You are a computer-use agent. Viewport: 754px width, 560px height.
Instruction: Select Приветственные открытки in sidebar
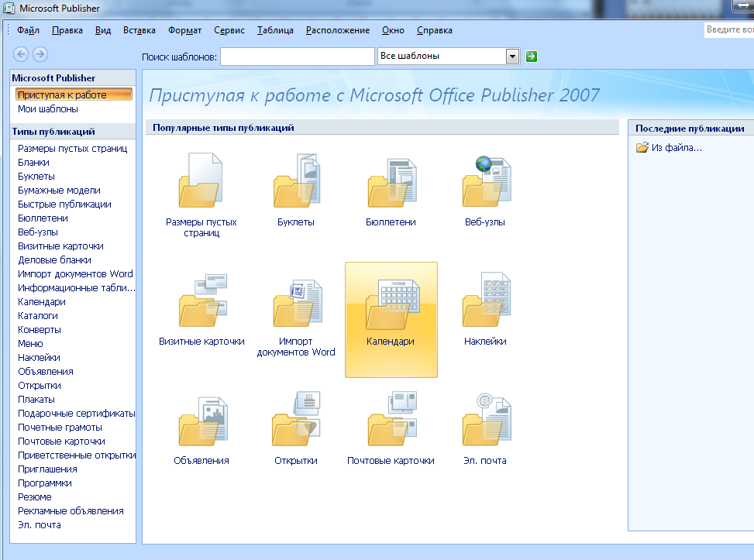click(x=77, y=455)
